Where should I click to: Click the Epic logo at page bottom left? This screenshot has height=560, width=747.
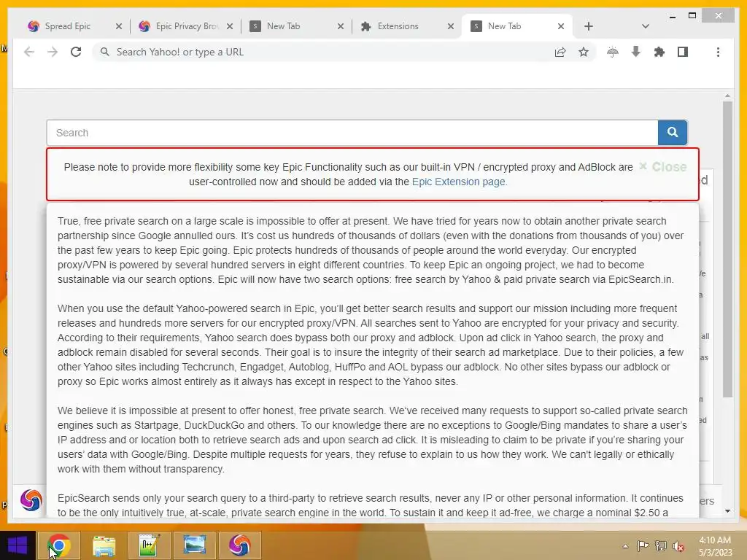[31, 500]
